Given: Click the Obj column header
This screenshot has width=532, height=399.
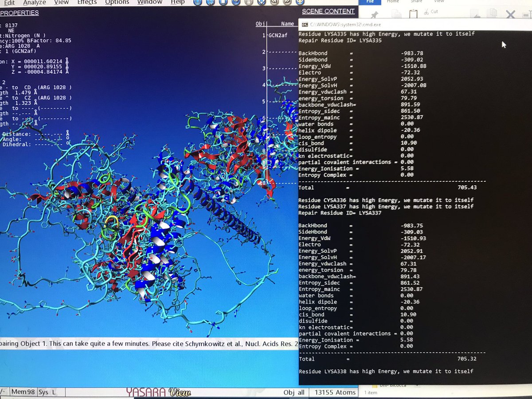Looking at the screenshot, I should 261,24.
